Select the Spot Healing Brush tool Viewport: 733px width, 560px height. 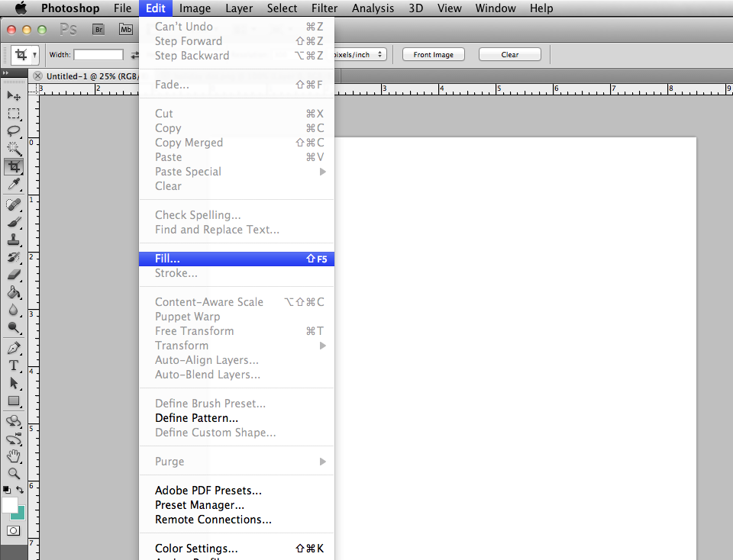(14, 204)
